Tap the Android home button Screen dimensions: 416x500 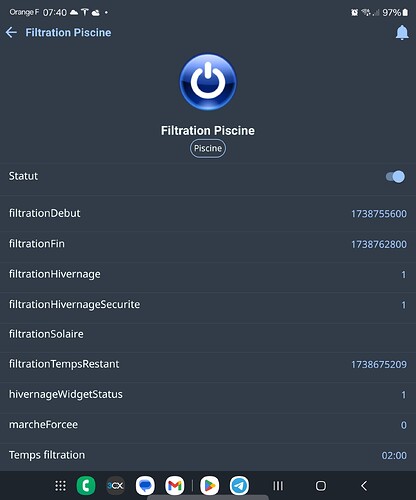click(321, 486)
